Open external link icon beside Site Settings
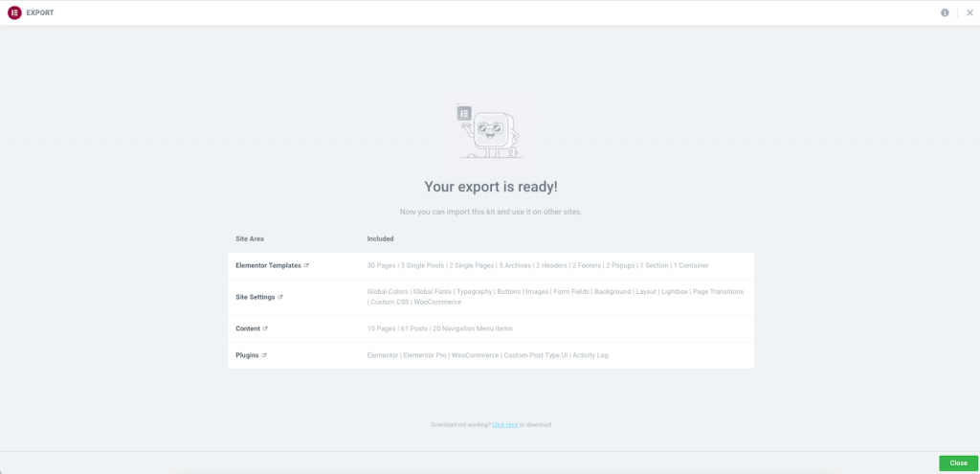The width and height of the screenshot is (980, 474). point(280,297)
